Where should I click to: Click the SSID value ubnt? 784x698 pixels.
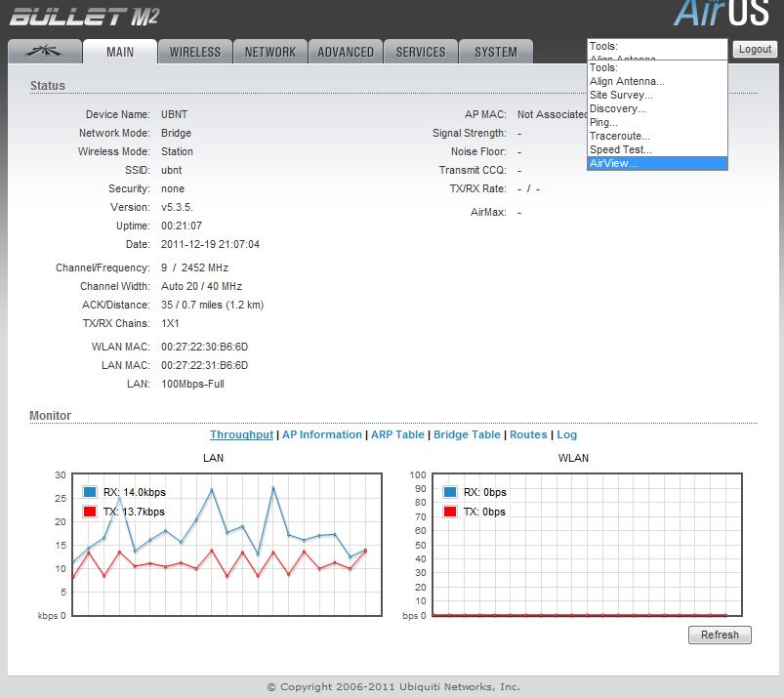pos(172,170)
